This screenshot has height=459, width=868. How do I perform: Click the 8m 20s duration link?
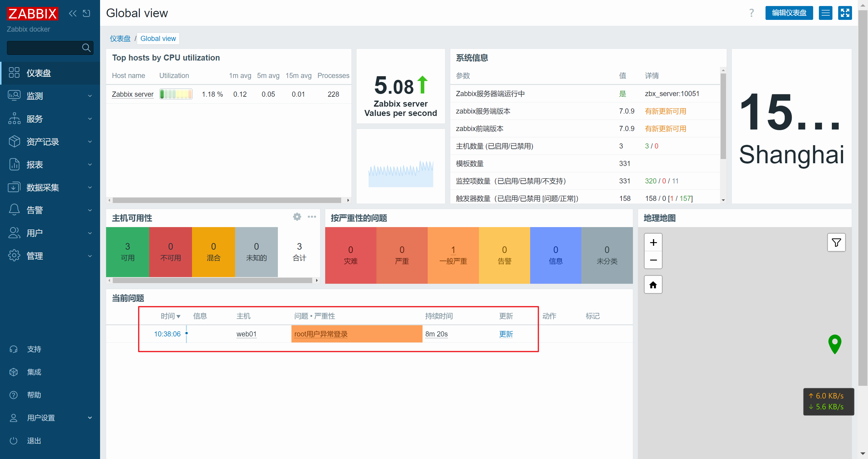point(436,334)
